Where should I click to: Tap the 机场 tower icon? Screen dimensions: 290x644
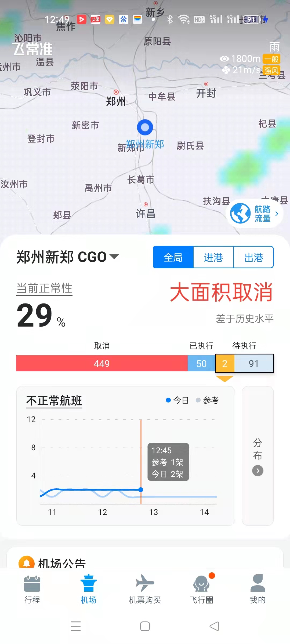[88, 583]
